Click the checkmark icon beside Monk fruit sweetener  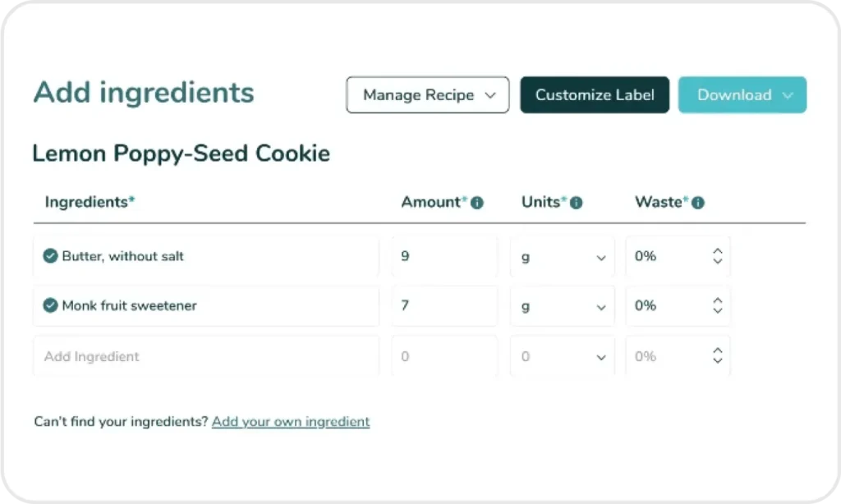point(50,305)
